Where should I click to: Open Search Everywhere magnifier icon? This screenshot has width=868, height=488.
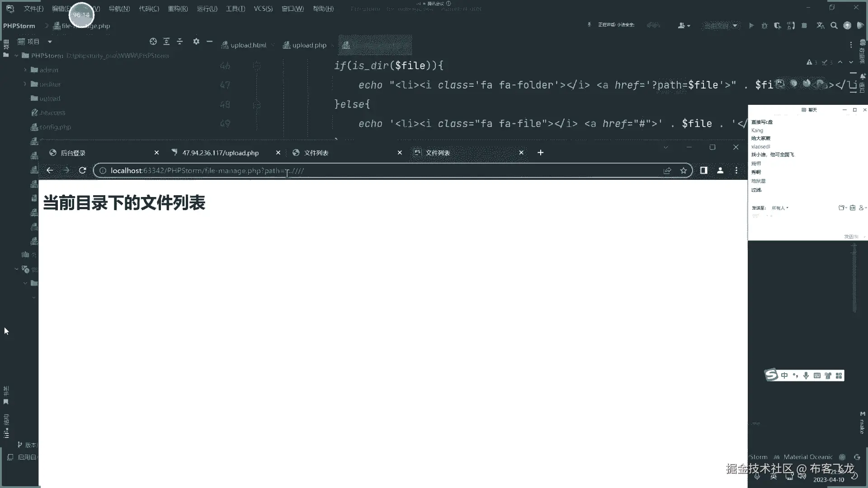click(x=834, y=26)
